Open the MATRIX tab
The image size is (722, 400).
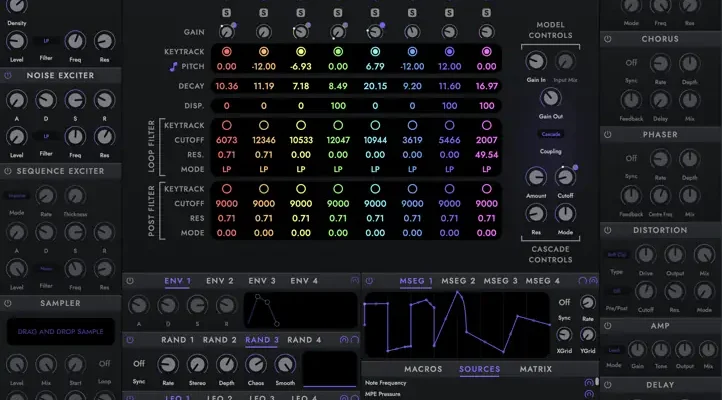pos(535,369)
